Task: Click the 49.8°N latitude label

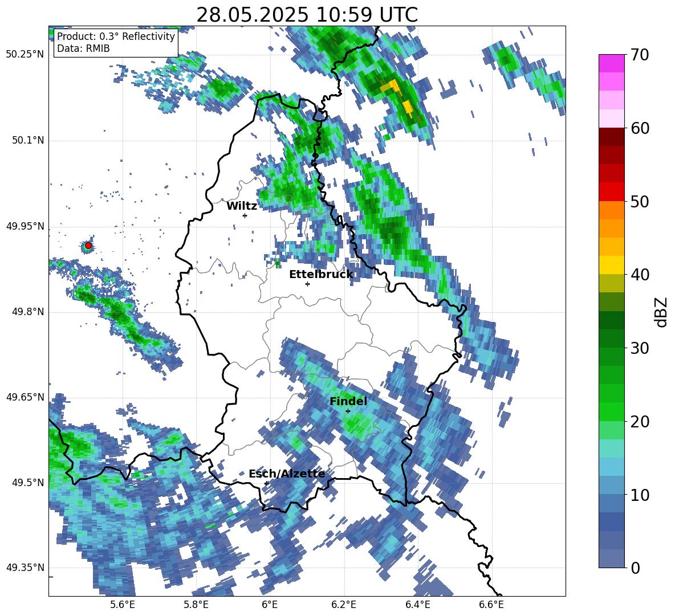Action: tap(29, 312)
